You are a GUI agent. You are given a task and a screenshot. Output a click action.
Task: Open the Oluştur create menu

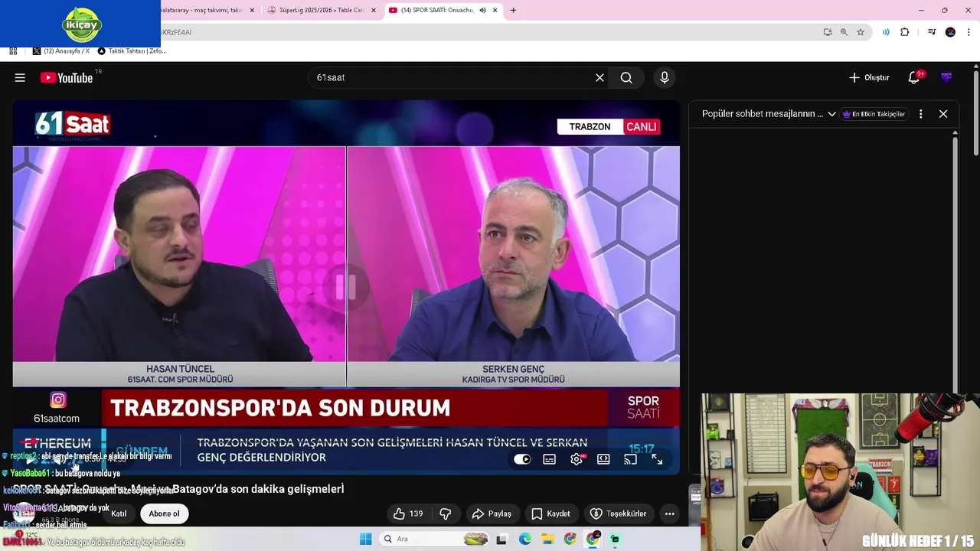click(869, 77)
